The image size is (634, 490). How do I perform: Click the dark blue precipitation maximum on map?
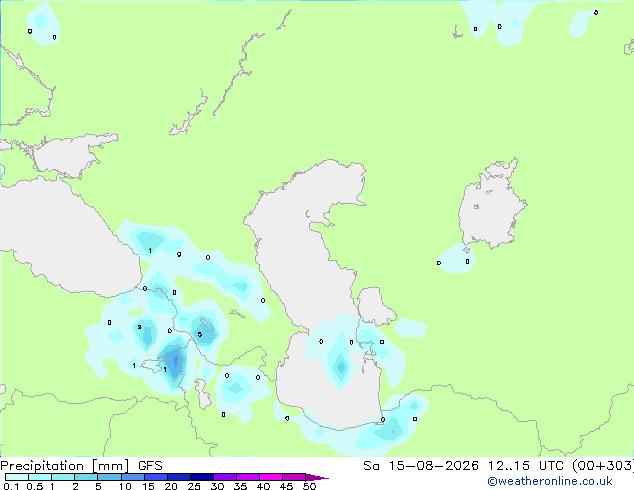point(175,360)
